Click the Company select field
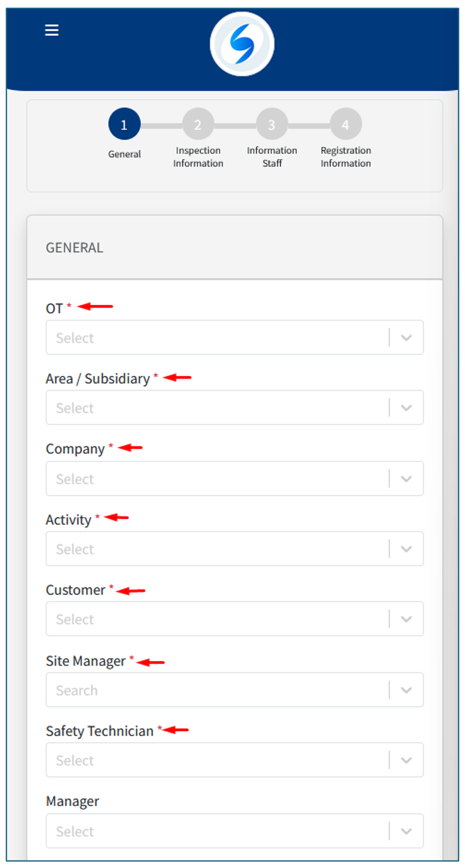This screenshot has height=868, width=465. 215,479
